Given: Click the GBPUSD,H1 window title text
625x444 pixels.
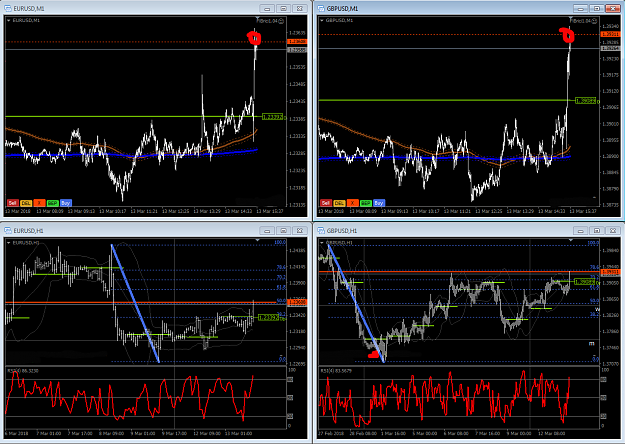Looking at the screenshot, I should point(342,230).
